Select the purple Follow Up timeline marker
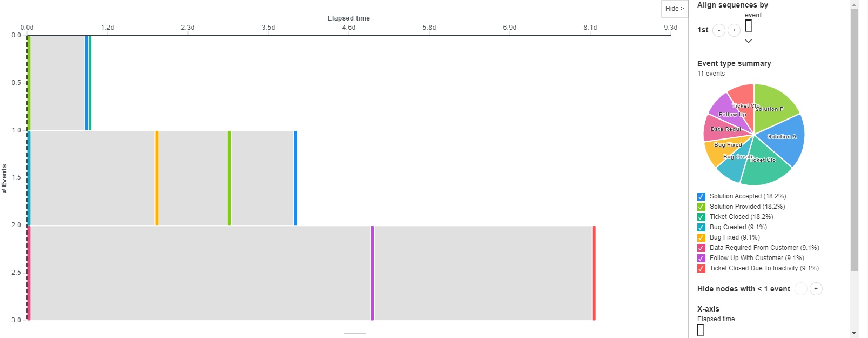This screenshot has width=868, height=338. point(372,273)
